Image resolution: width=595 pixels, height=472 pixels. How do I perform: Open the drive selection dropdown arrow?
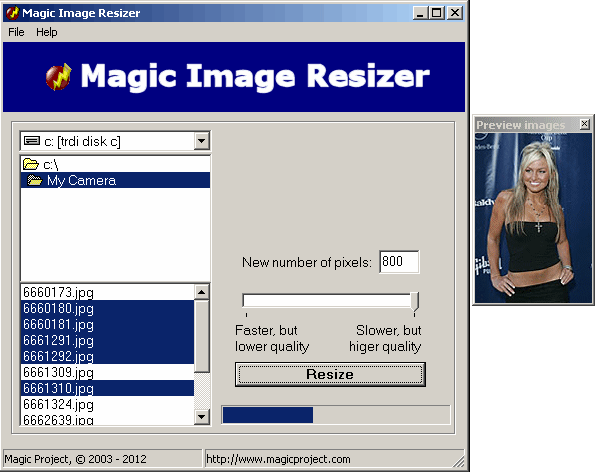(201, 141)
